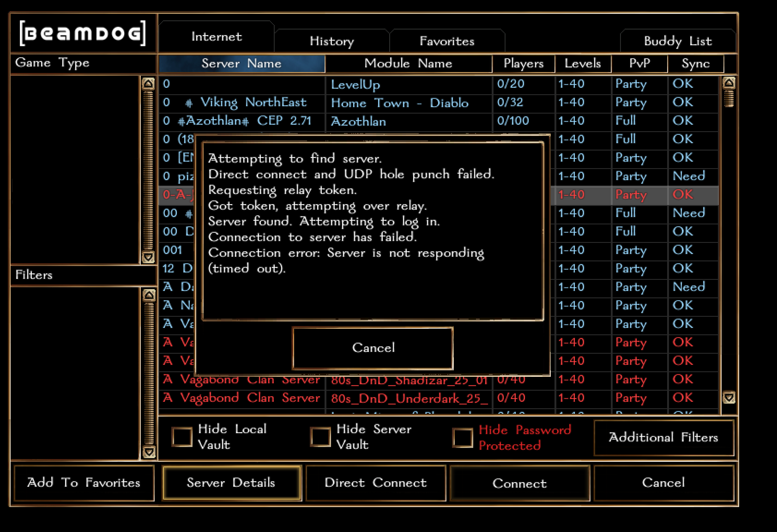Toggle Hide Server Vault checkbox
The image size is (777, 532).
320,437
